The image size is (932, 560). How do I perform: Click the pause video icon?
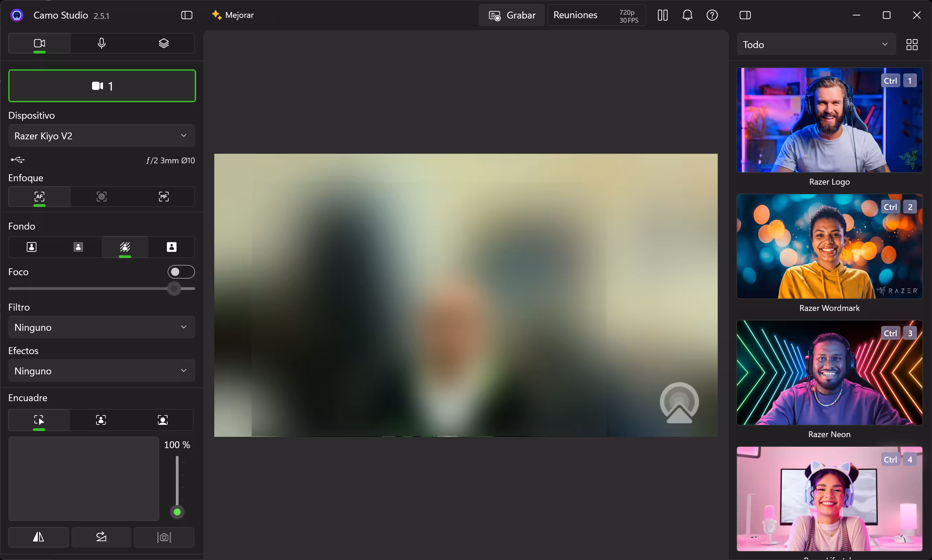(x=662, y=15)
